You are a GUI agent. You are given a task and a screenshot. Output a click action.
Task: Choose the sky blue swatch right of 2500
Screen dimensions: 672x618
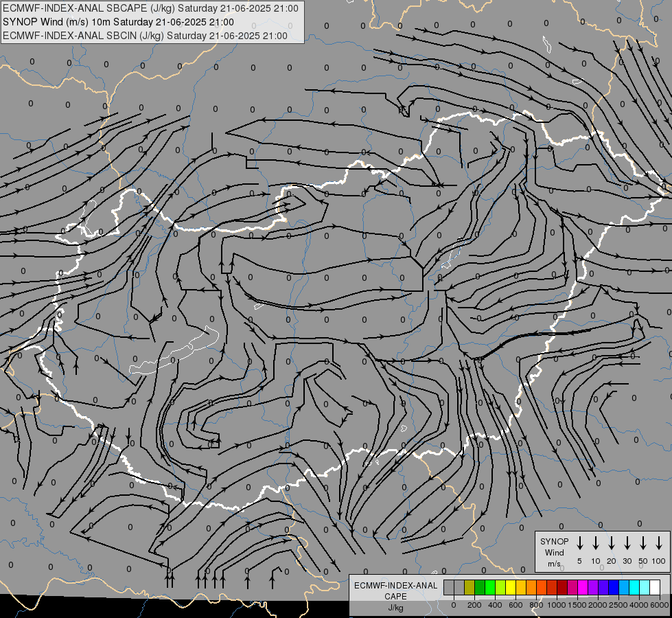pyautogui.click(x=623, y=587)
